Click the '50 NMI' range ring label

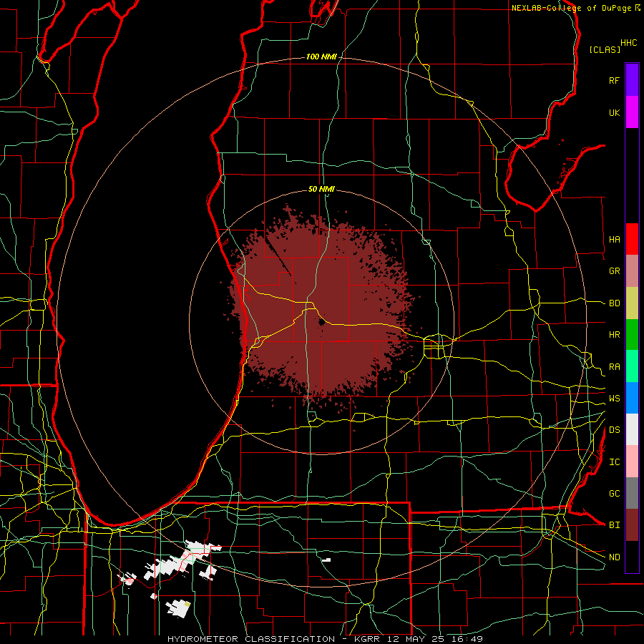(x=321, y=189)
